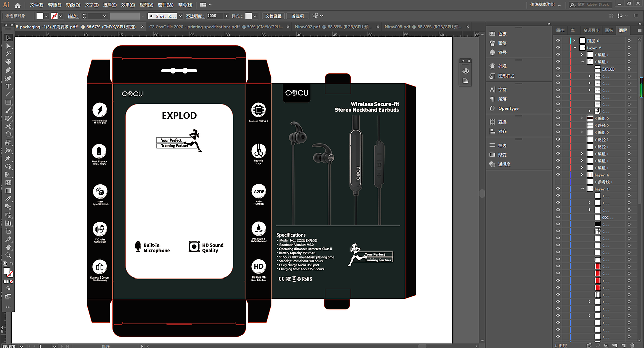Switch to the 资源导出 asset export tab
Image resolution: width=644 pixels, height=348 pixels.
tap(591, 31)
